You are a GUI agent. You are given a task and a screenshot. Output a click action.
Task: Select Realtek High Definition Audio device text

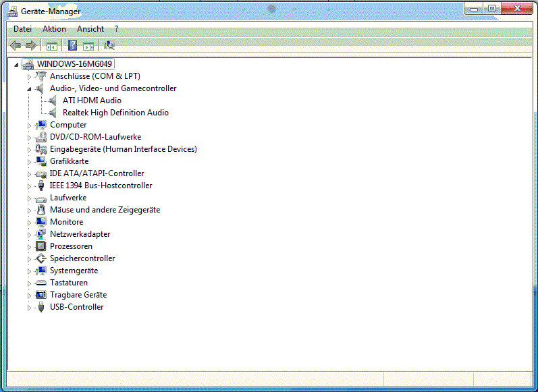pyautogui.click(x=115, y=113)
